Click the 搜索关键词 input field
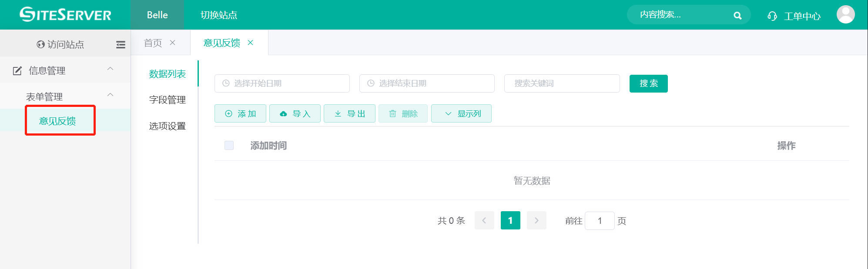The width and height of the screenshot is (868, 269). coord(562,83)
